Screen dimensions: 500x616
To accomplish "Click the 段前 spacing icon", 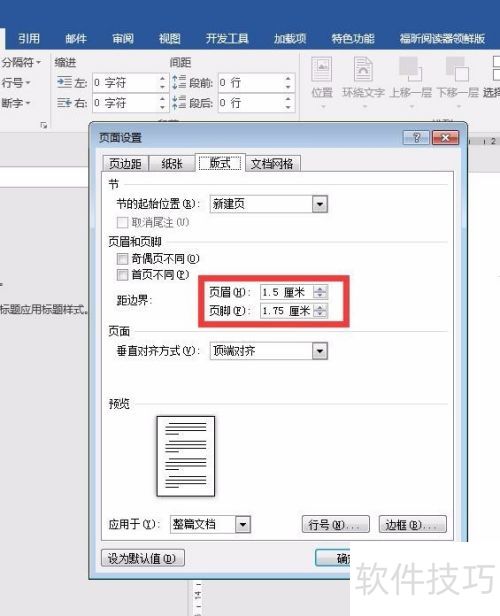I will (x=179, y=82).
